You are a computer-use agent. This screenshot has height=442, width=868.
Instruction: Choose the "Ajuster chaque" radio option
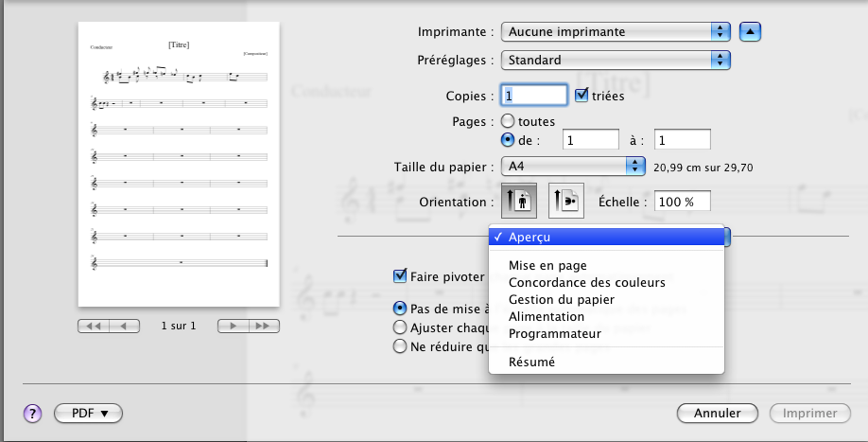pos(401,327)
